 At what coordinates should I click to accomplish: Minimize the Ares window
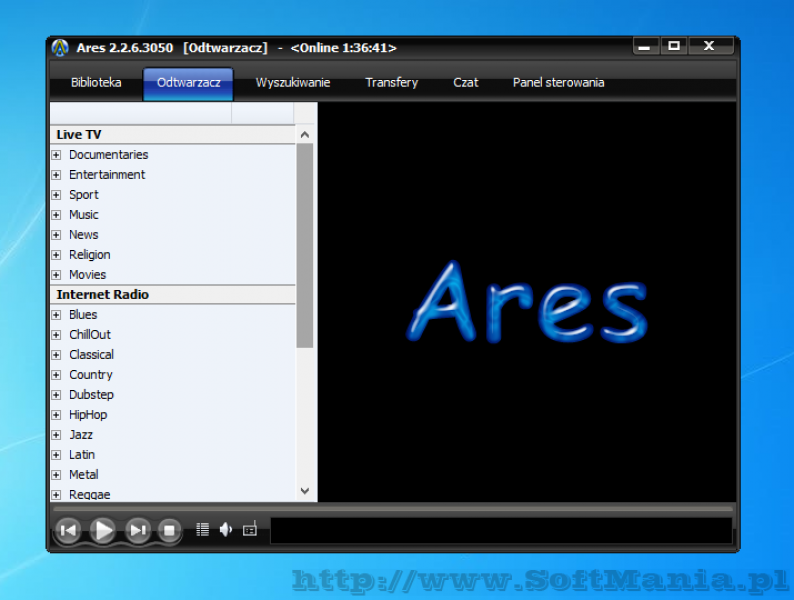click(x=645, y=47)
